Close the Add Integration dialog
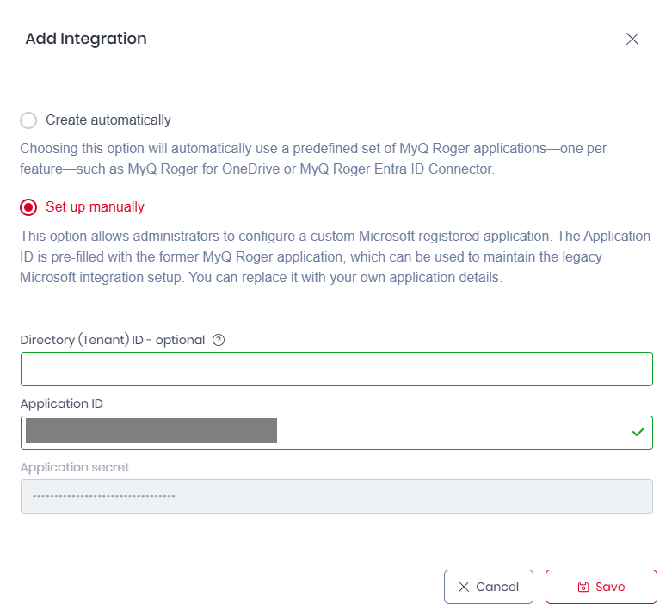Image resolution: width=672 pixels, height=616 pixels. pos(632,39)
